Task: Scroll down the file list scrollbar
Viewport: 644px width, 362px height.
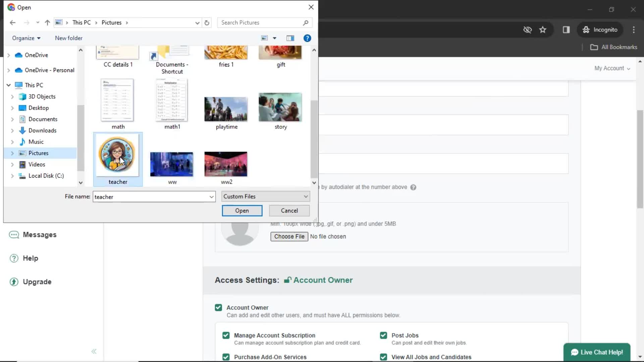Action: [315, 183]
